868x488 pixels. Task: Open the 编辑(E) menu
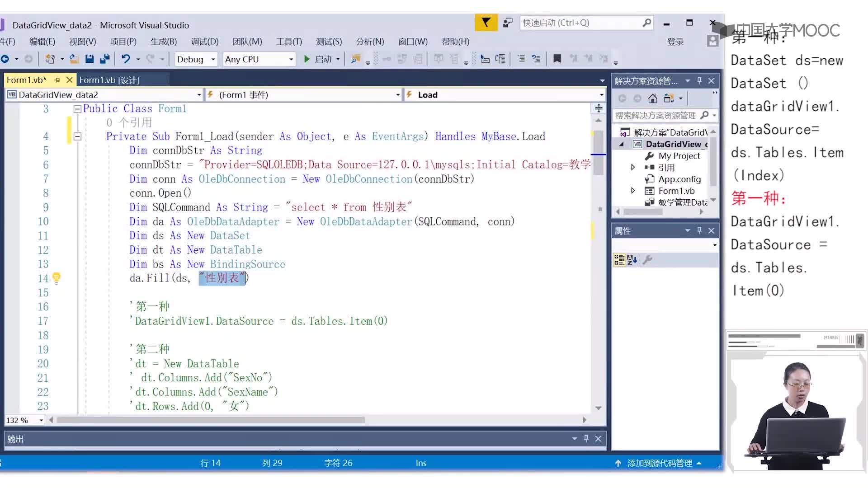pos(42,42)
